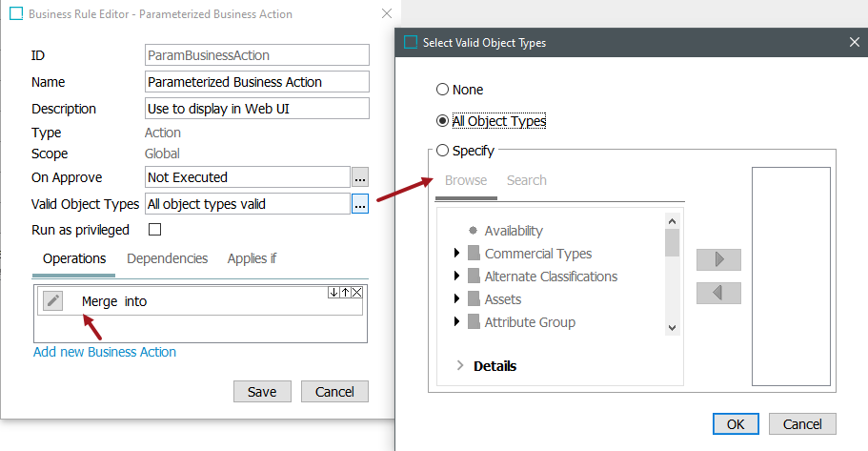
Task: Move the Merge into operation up
Action: click(346, 292)
